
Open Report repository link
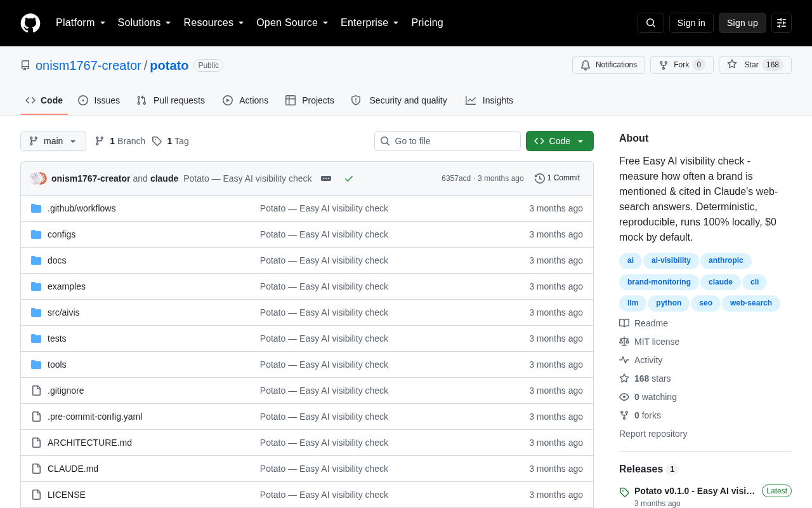(x=653, y=434)
